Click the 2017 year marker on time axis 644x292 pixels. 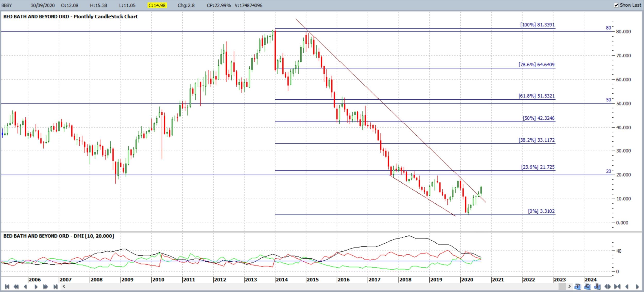(374, 280)
